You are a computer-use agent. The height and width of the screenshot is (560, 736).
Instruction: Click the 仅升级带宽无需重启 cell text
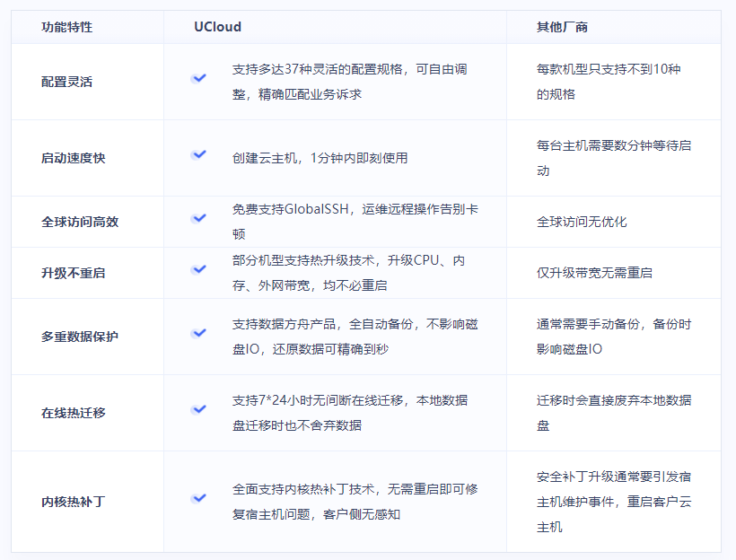(x=594, y=273)
